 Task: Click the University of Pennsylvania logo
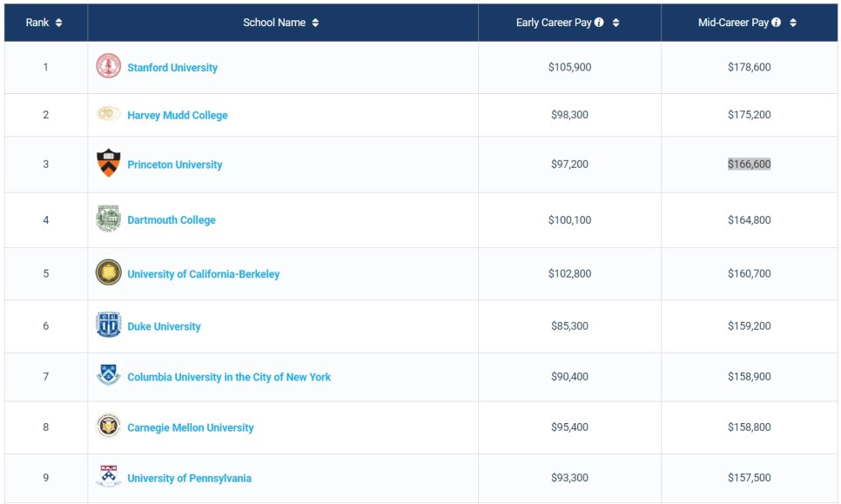click(108, 477)
